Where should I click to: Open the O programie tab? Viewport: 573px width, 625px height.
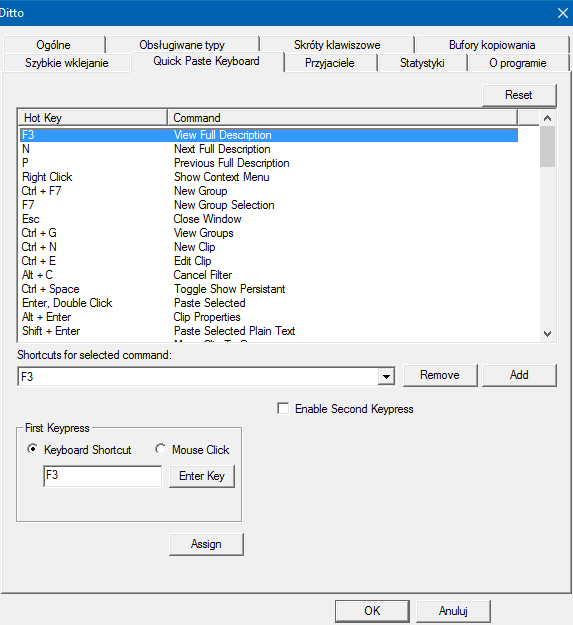518,63
